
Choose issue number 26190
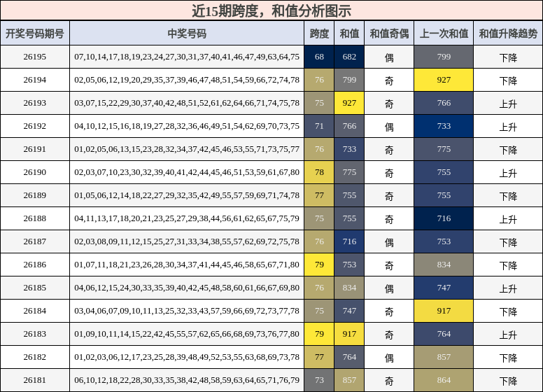34,172
